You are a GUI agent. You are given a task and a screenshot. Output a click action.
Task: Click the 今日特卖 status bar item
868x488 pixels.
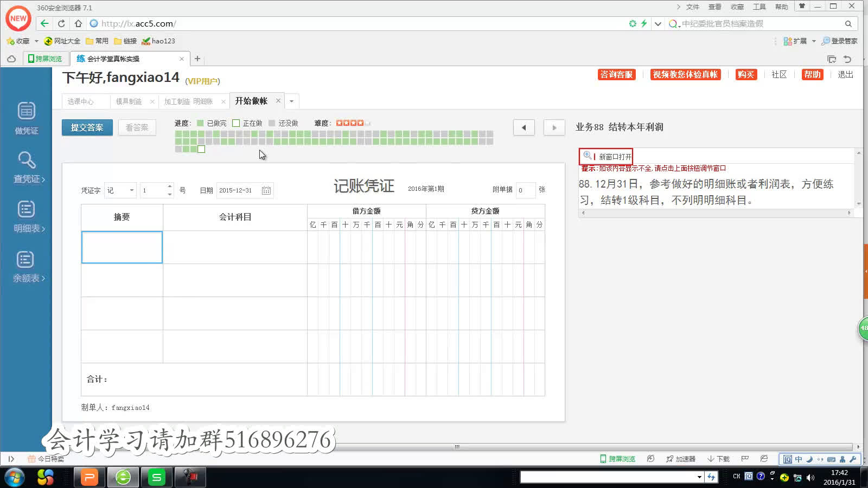(x=46, y=459)
